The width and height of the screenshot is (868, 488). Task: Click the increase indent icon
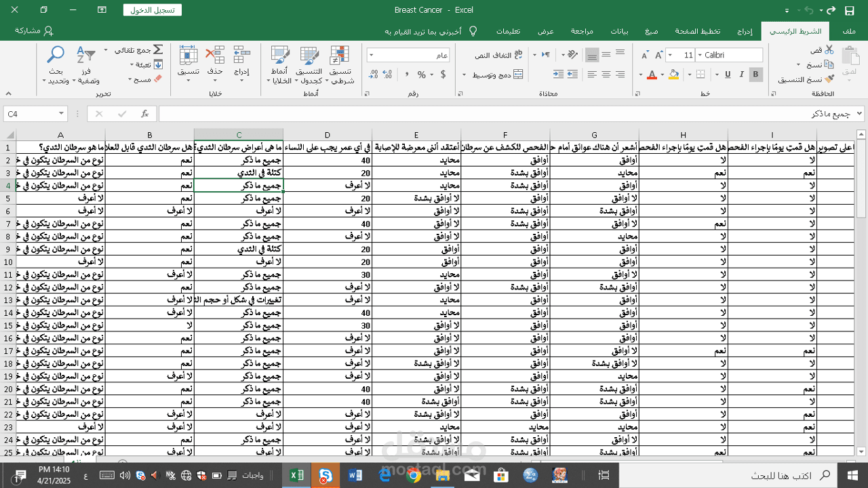[559, 75]
